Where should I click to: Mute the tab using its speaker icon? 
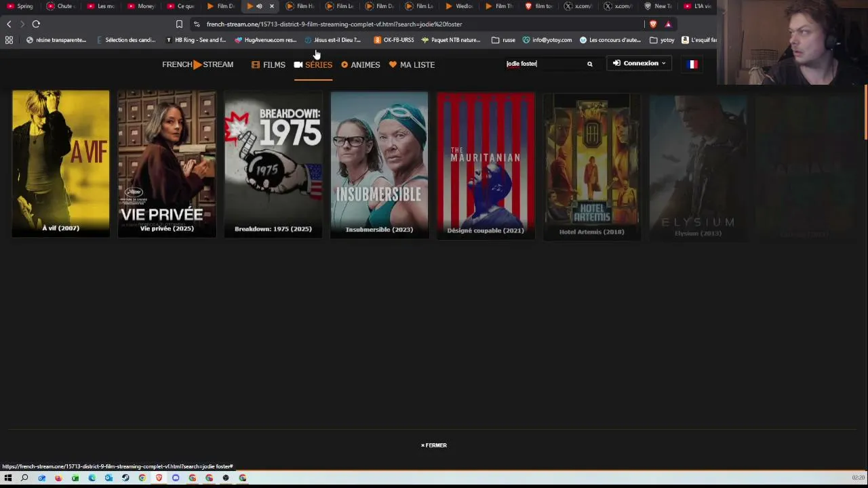pyautogui.click(x=259, y=6)
